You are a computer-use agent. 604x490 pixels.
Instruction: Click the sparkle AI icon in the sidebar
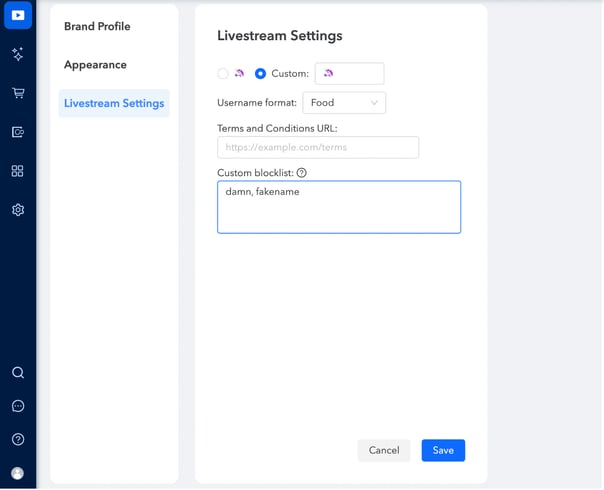coord(18,55)
